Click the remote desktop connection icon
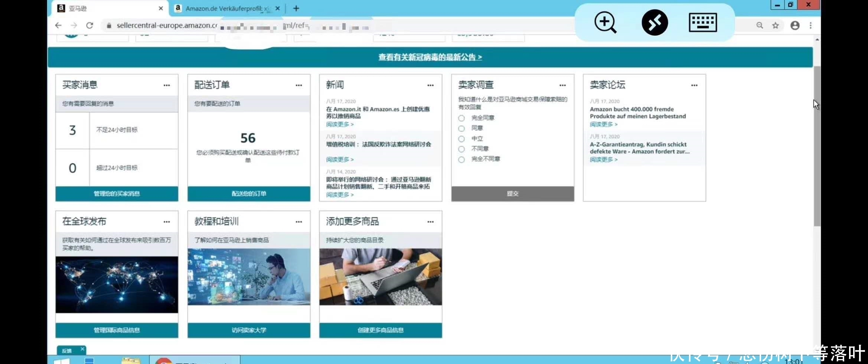Screen dimensions: 868x364 (x=655, y=23)
